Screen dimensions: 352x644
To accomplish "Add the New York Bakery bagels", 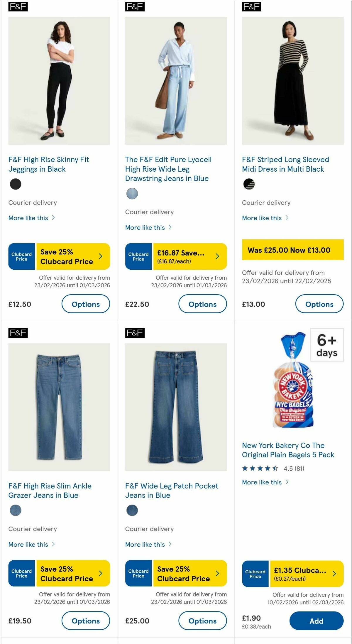I will tap(316, 621).
